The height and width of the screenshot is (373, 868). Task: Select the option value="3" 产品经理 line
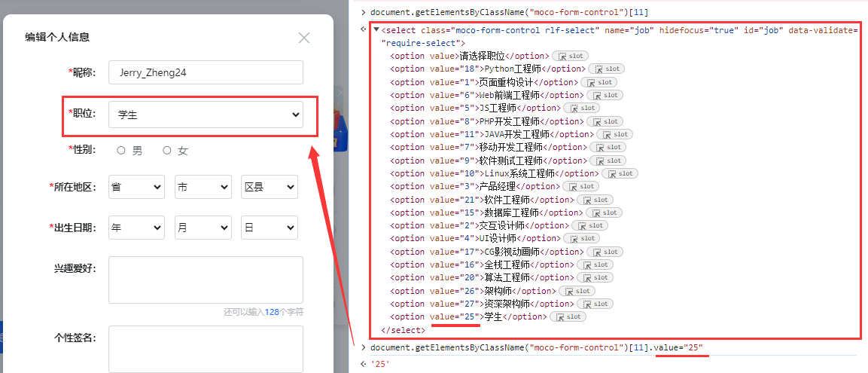(475, 187)
